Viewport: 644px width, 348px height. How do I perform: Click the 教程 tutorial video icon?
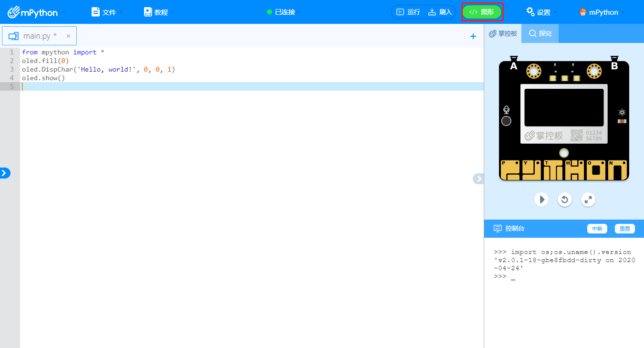point(148,12)
